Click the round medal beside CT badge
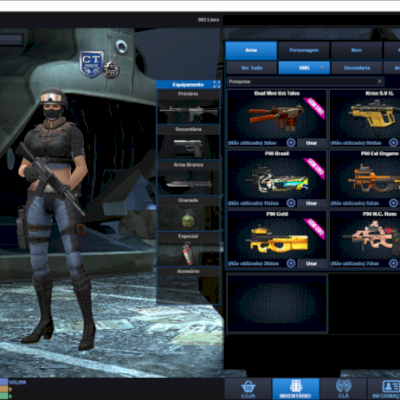 point(111,70)
